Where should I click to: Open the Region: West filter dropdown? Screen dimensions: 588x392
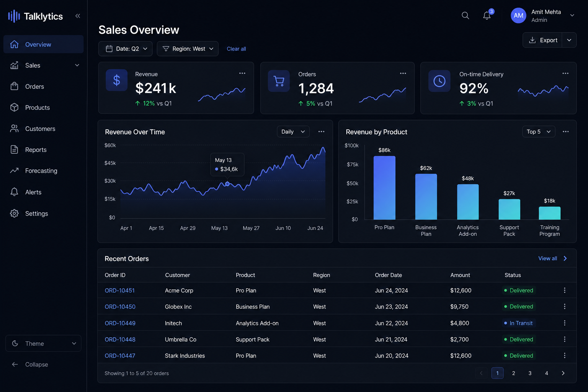pyautogui.click(x=188, y=49)
